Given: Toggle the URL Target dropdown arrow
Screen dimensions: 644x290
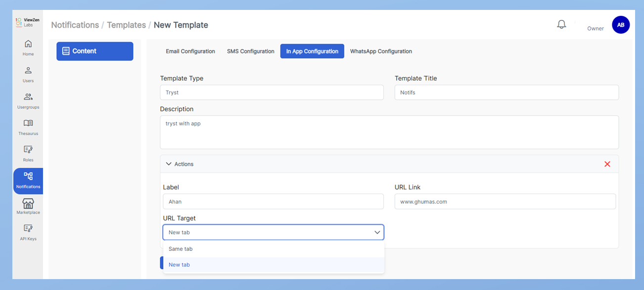Looking at the screenshot, I should [x=377, y=232].
